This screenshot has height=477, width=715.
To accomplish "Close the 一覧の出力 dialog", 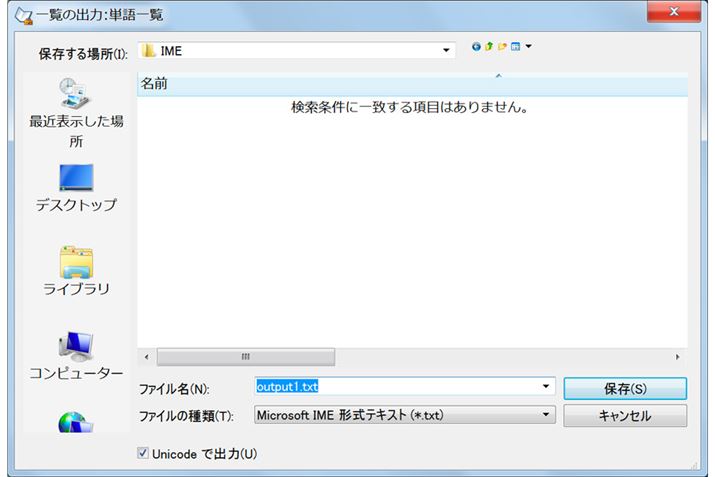I will coord(674,11).
